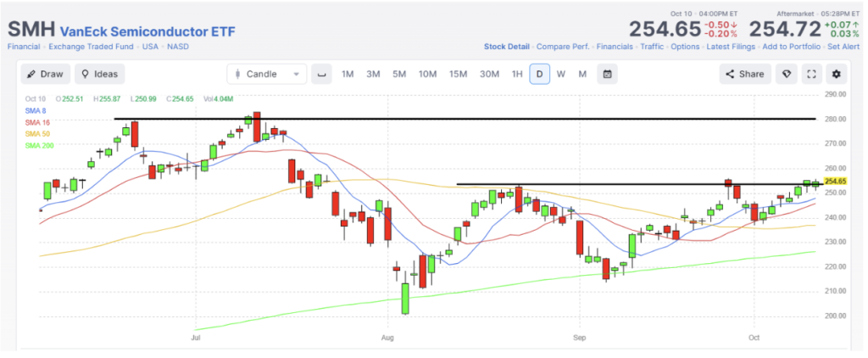The image size is (868, 358).
Task: Click the diamond premium icon
Action: (x=787, y=74)
